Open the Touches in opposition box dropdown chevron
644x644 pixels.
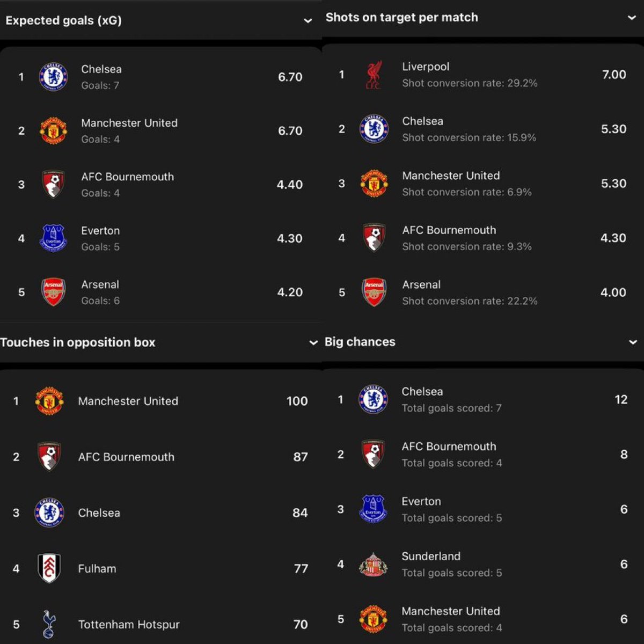pyautogui.click(x=313, y=343)
